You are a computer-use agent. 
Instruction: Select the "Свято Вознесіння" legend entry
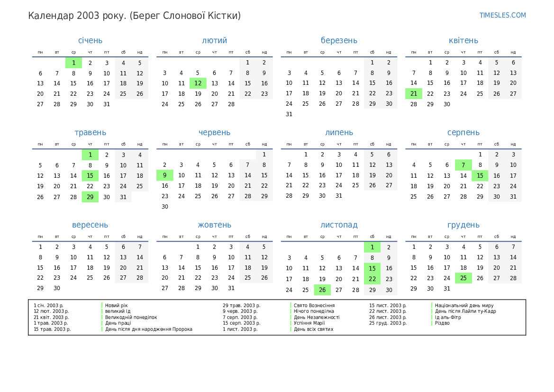pos(314,306)
